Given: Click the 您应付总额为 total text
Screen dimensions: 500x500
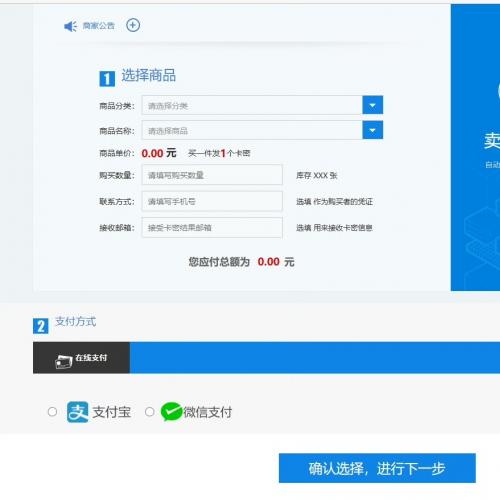Looking at the screenshot, I should pyautogui.click(x=219, y=262).
